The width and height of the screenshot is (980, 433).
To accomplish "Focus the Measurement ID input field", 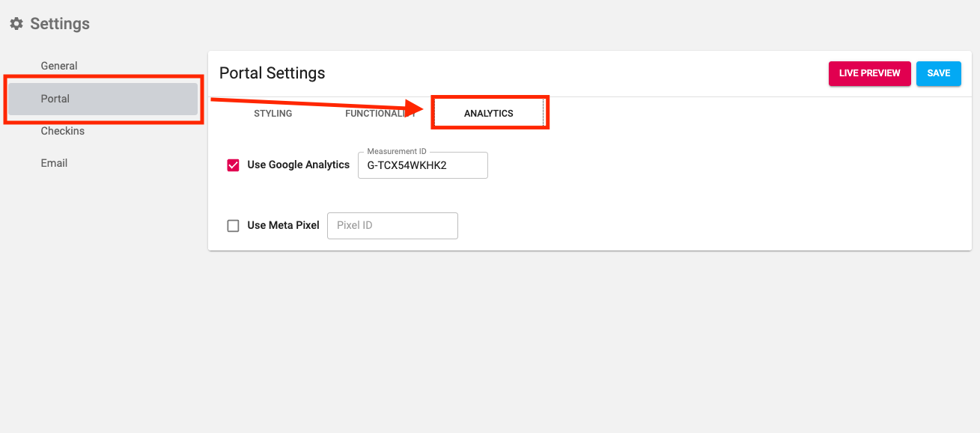I will (422, 166).
